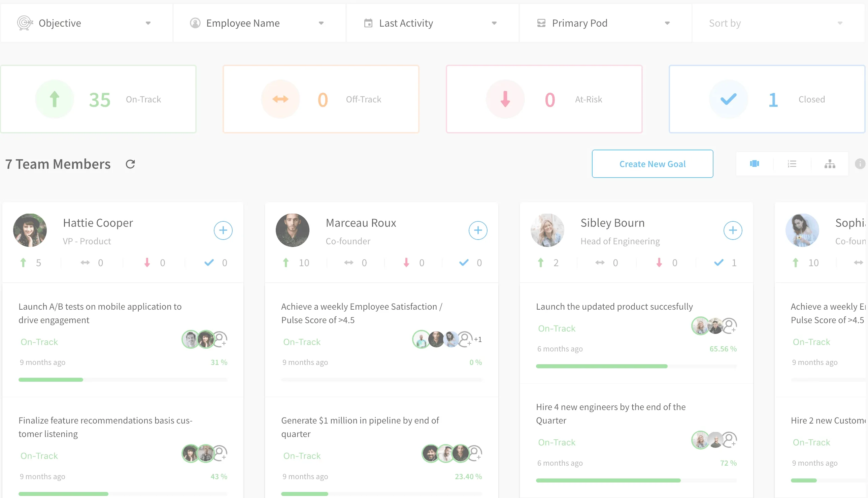Add a goal for Marceau Roux
868x498 pixels.
point(478,230)
